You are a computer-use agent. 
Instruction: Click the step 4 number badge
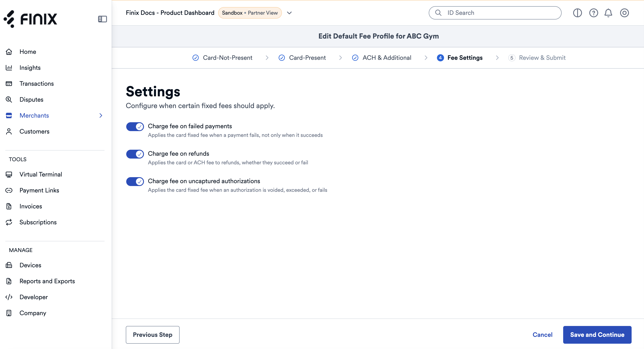(440, 58)
